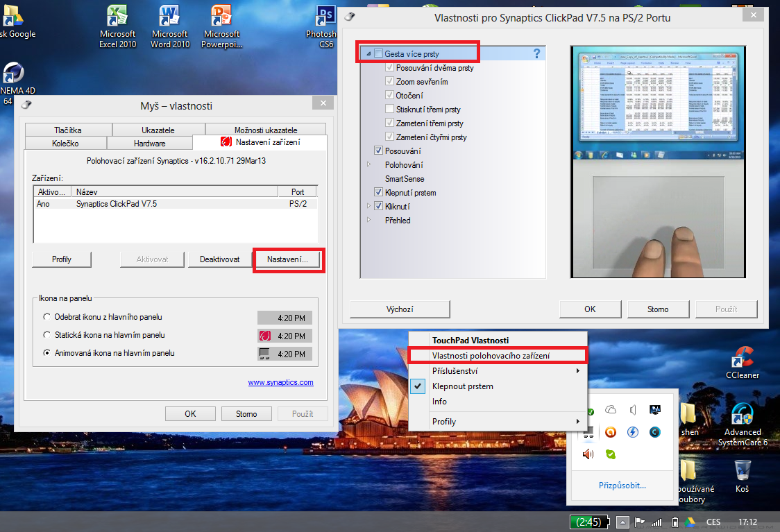Switch to the 'Kolečko' tab
780x532 pixels.
click(x=65, y=143)
